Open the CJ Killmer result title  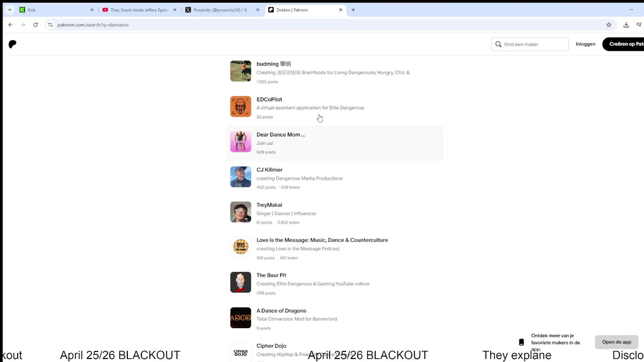click(270, 170)
